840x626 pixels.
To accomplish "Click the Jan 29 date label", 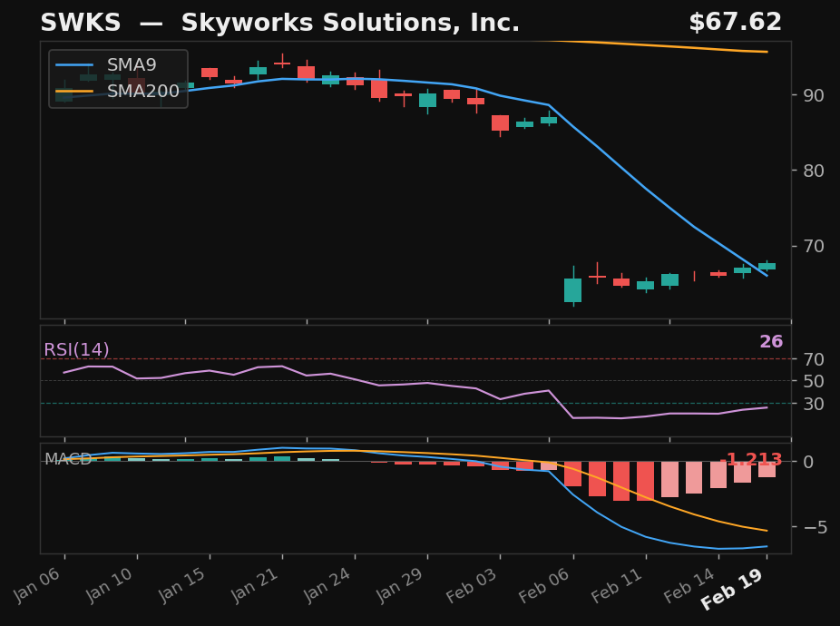I will tap(399, 585).
